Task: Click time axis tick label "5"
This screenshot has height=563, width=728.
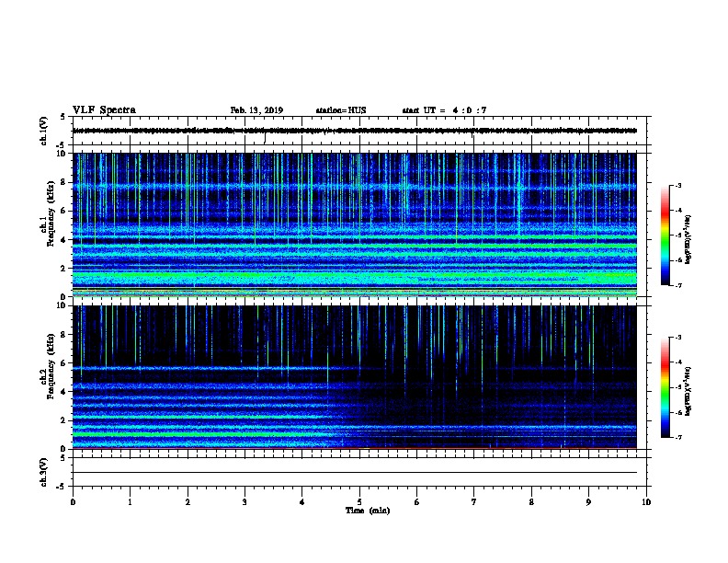Action: 359,502
